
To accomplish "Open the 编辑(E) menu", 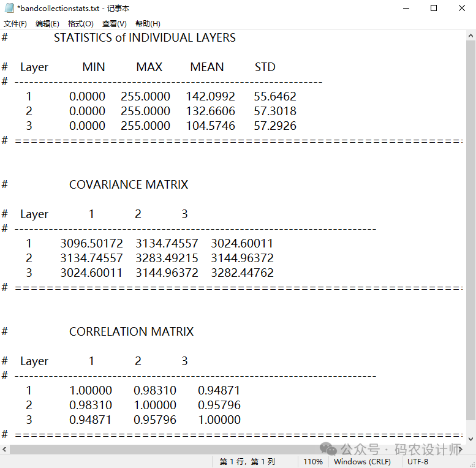I will [x=47, y=24].
